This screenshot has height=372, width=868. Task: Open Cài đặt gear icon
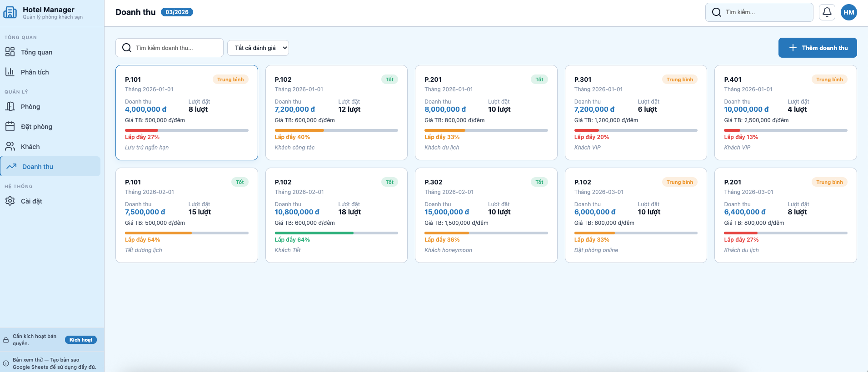(x=10, y=201)
